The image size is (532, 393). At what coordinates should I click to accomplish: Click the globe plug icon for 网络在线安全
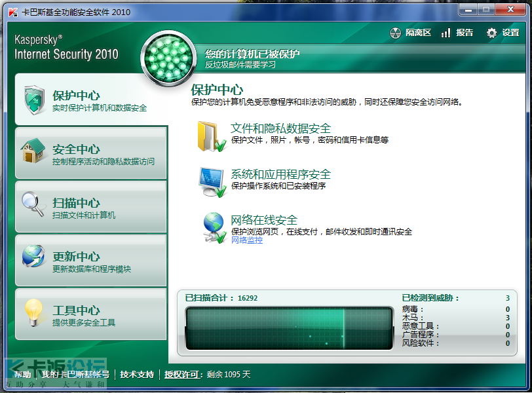[x=214, y=228]
